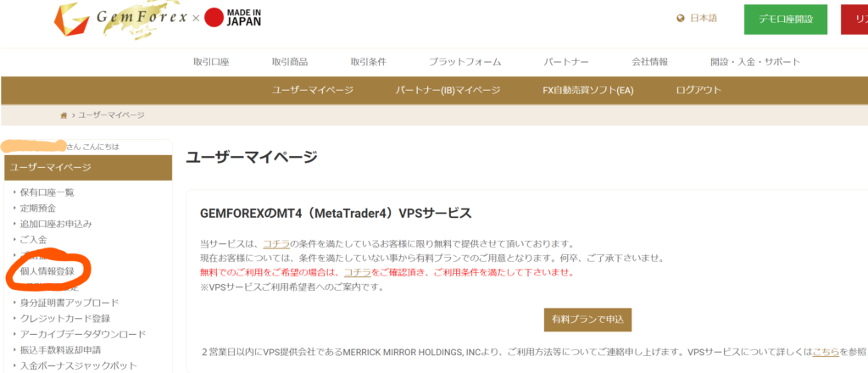Open クレジットカード登録 in sidebar
This screenshot has width=868, height=373.
click(x=64, y=319)
